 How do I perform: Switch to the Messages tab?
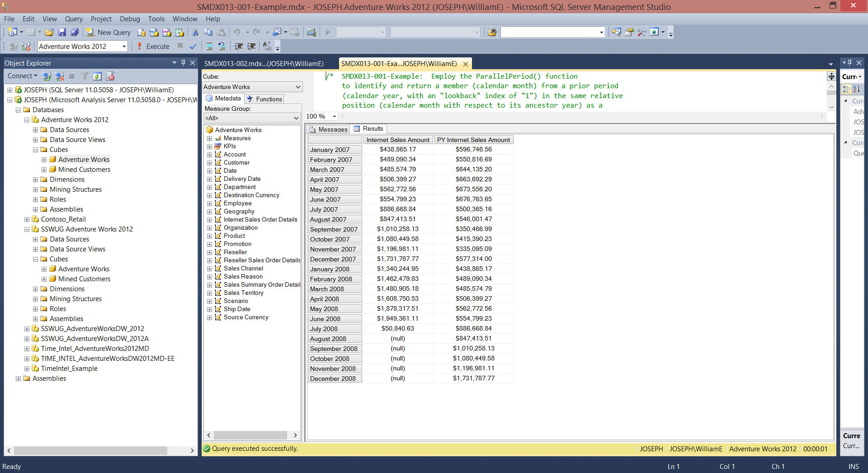[329, 129]
